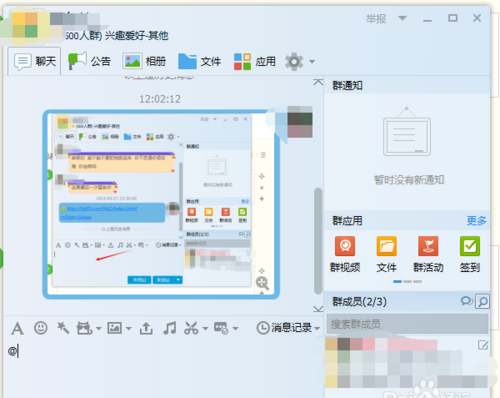Click the chat bubble icon by 群成员
The image size is (500, 398).
click(x=466, y=301)
